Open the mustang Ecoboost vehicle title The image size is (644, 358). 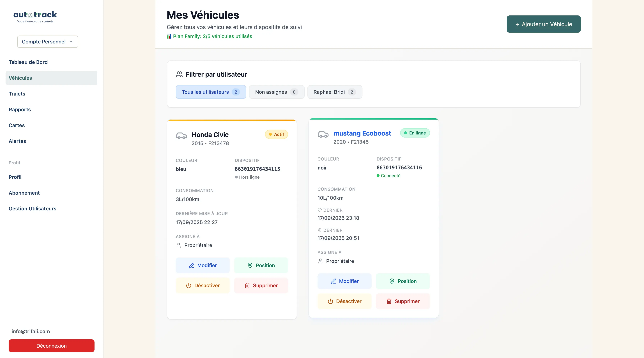tap(362, 133)
